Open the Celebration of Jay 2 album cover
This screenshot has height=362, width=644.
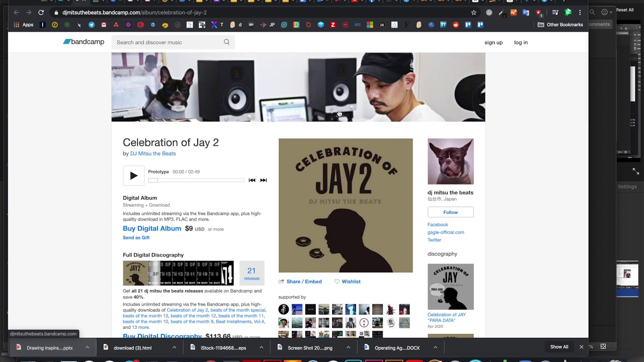tap(346, 205)
